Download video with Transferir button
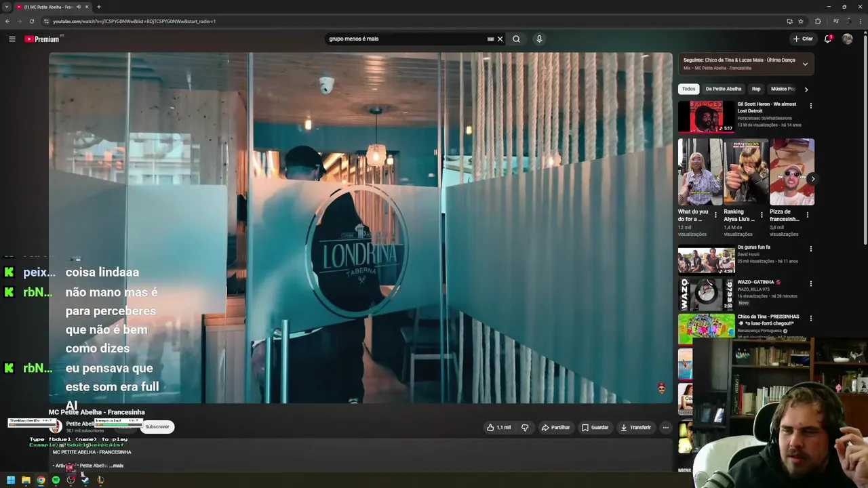 click(x=635, y=428)
